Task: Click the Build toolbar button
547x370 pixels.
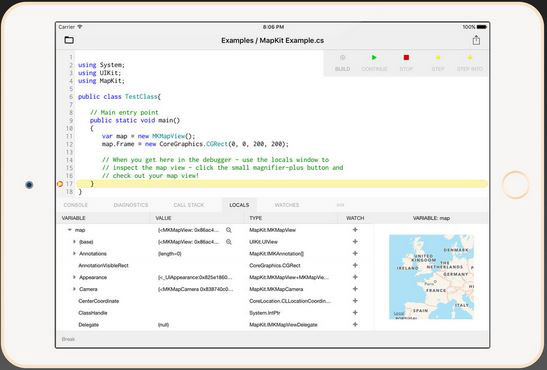Action: [x=342, y=63]
